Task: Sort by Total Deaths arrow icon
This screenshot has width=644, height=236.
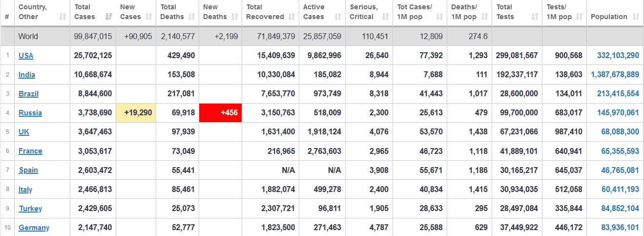Action: point(192,17)
